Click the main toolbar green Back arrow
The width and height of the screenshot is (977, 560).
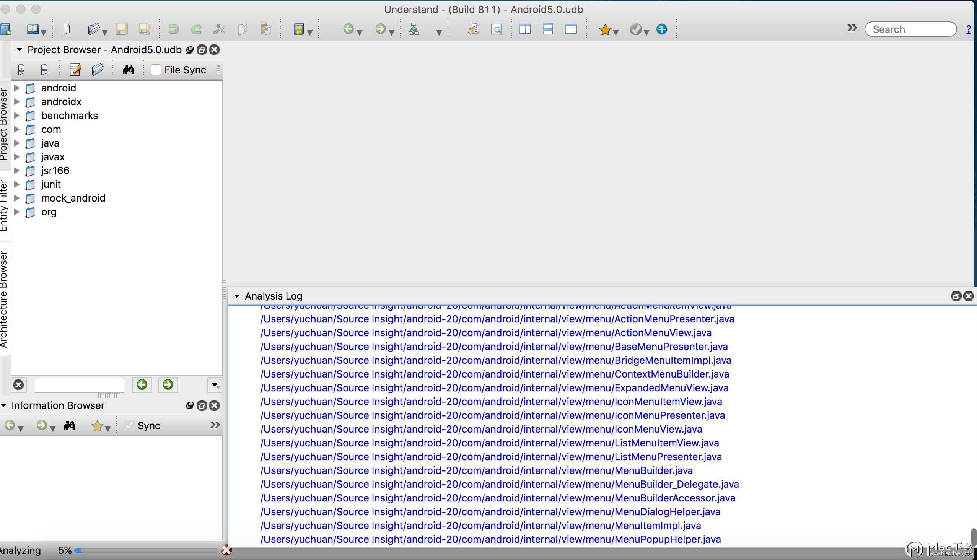click(348, 29)
